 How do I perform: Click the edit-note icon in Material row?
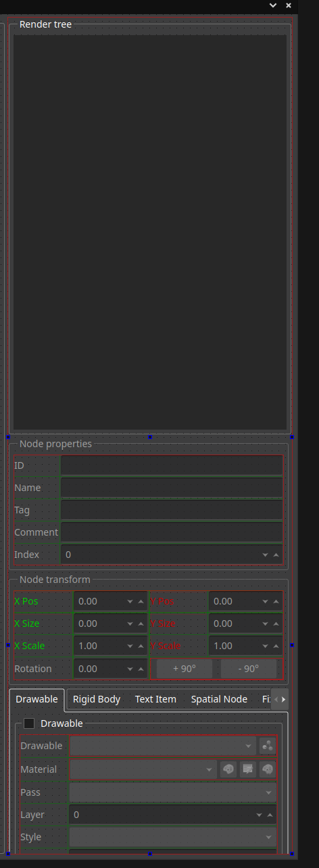tap(248, 769)
